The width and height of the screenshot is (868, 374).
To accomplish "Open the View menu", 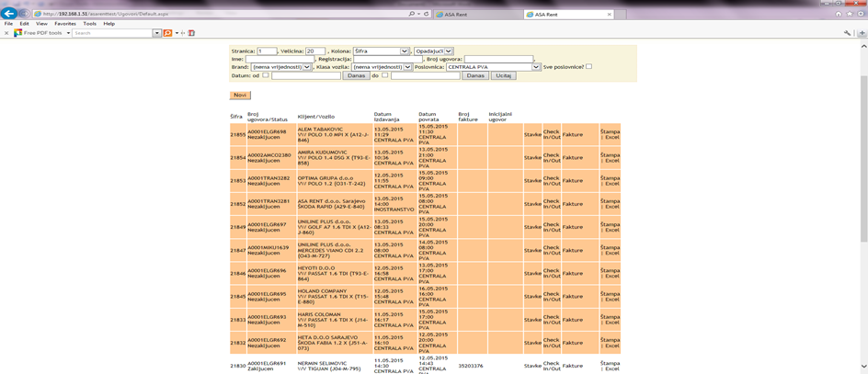I will tap(41, 24).
